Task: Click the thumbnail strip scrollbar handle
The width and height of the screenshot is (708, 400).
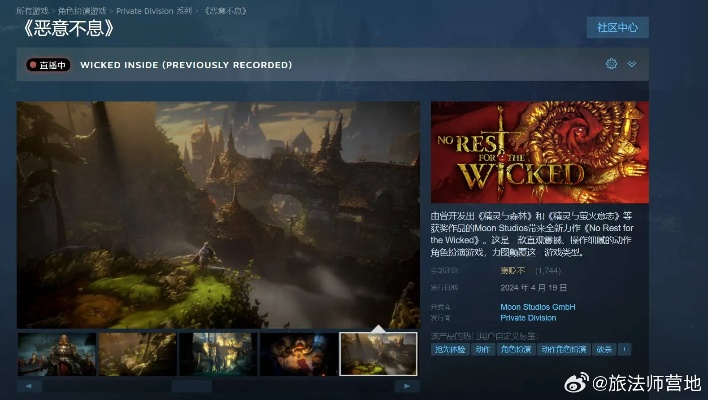Action: click(205, 385)
